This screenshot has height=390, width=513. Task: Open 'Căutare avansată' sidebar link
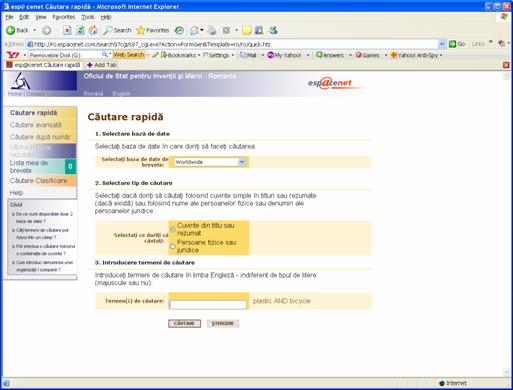[36, 125]
